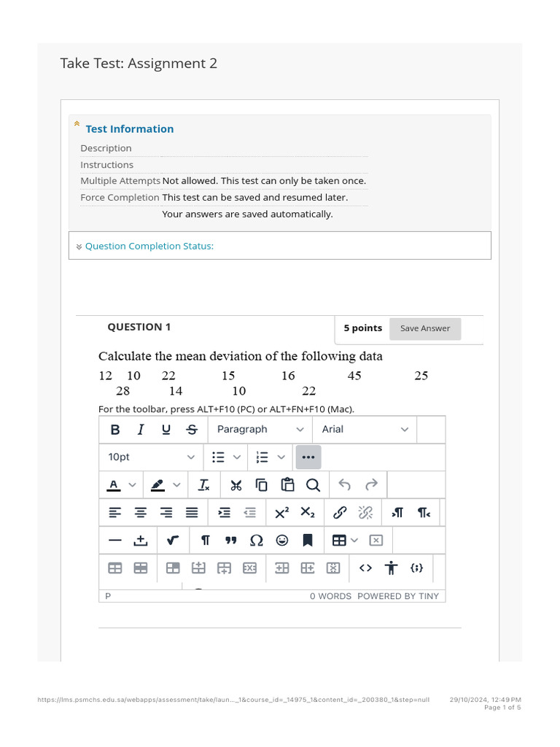Collapse toolbar with the three-dots button

[308, 457]
